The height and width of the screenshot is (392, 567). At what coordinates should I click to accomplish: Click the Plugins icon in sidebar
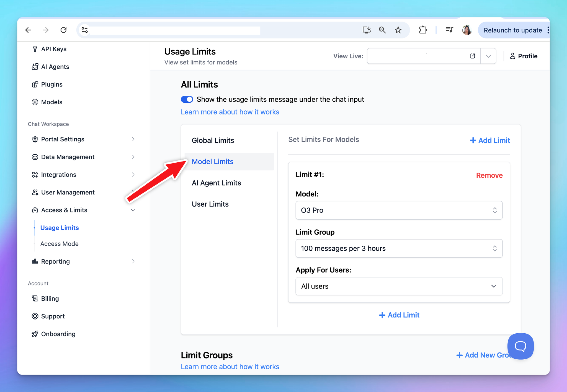pyautogui.click(x=35, y=84)
